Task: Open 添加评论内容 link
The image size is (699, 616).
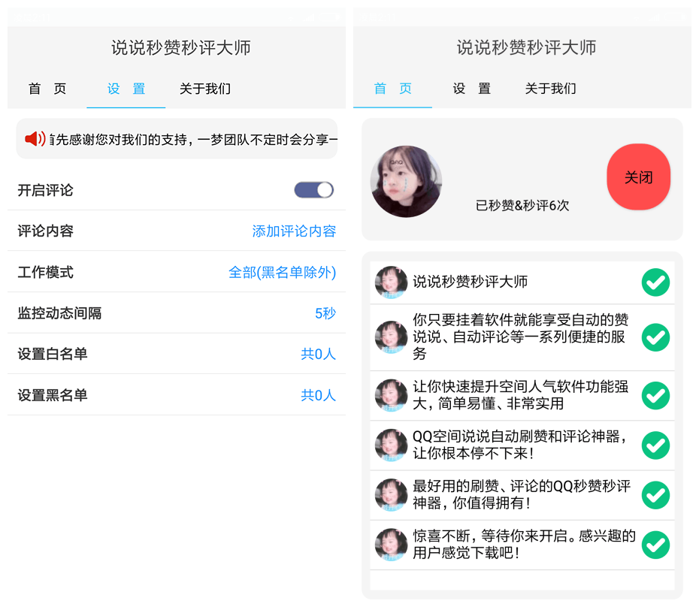Action: click(294, 231)
